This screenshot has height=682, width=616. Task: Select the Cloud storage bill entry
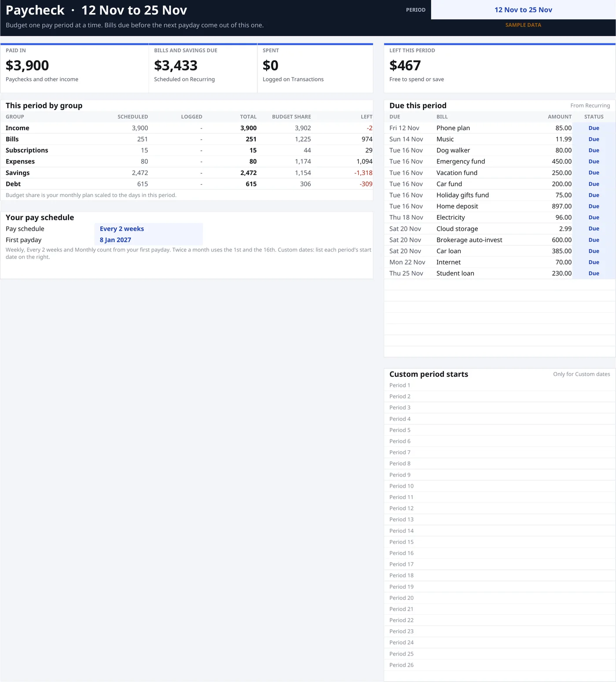(457, 229)
